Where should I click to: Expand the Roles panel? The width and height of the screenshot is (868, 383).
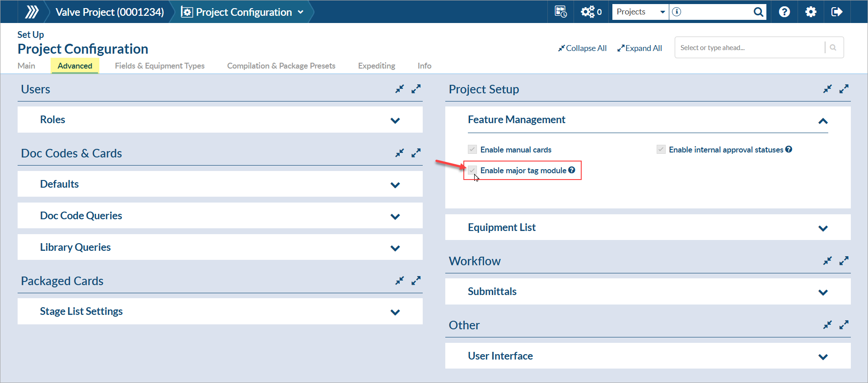pyautogui.click(x=395, y=120)
